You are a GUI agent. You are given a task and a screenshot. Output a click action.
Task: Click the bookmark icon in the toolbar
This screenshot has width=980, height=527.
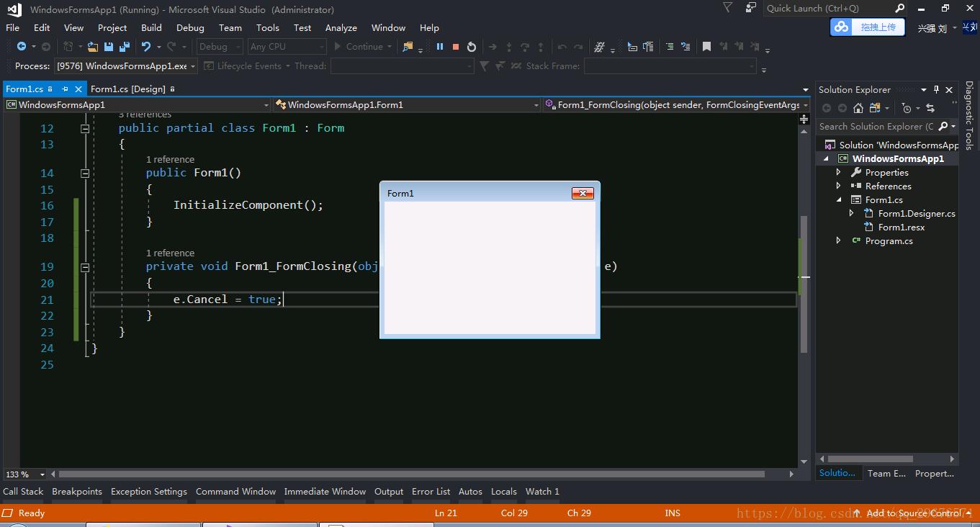click(706, 47)
